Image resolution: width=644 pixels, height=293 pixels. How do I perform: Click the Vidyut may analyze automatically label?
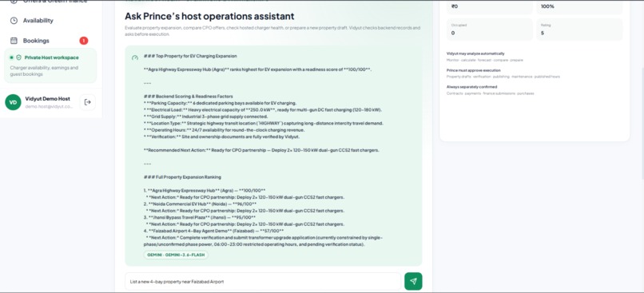[475, 53]
